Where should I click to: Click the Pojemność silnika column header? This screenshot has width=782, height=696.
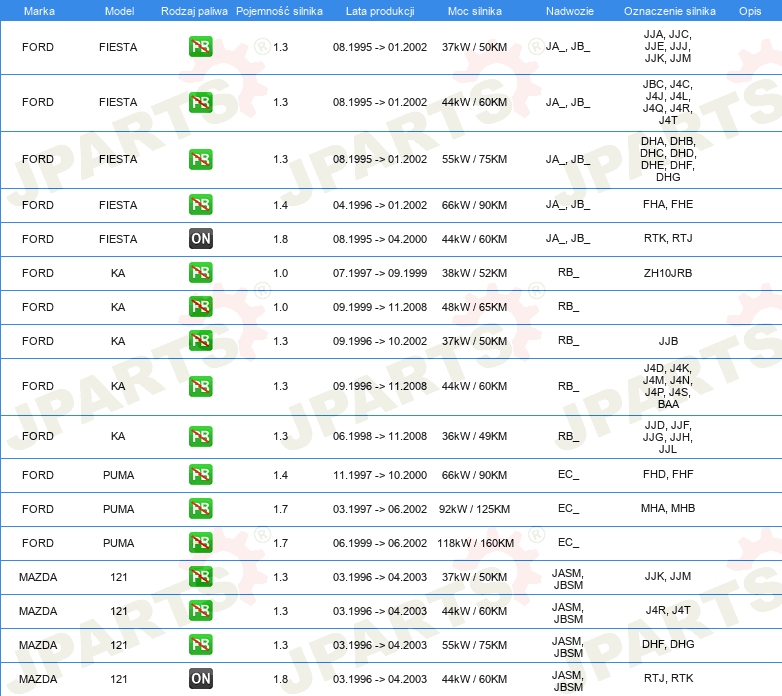[x=279, y=11]
